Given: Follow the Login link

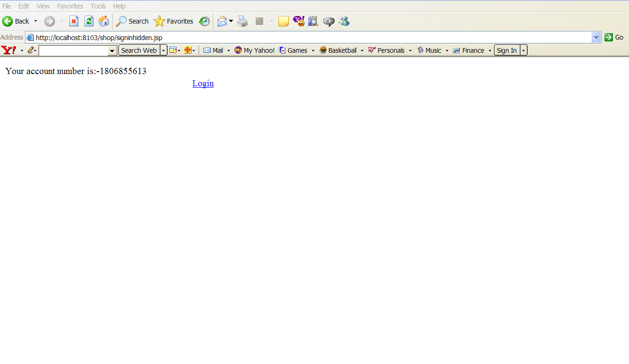Looking at the screenshot, I should click(203, 83).
